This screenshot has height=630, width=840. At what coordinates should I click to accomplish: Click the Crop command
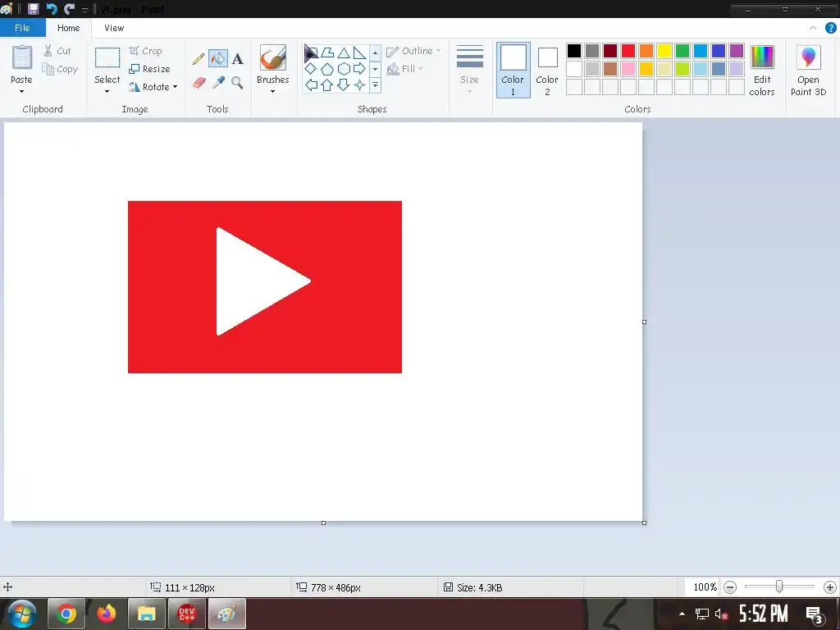(x=145, y=51)
